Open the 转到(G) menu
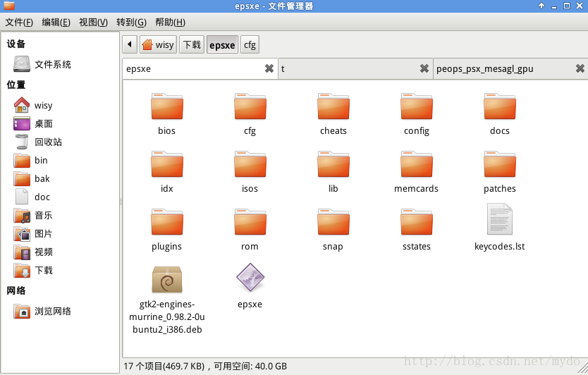The width and height of the screenshot is (588, 375). [131, 23]
